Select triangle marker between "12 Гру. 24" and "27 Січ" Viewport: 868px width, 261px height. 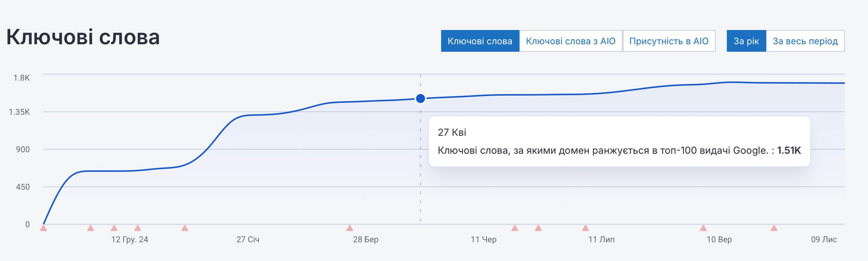[x=185, y=228]
